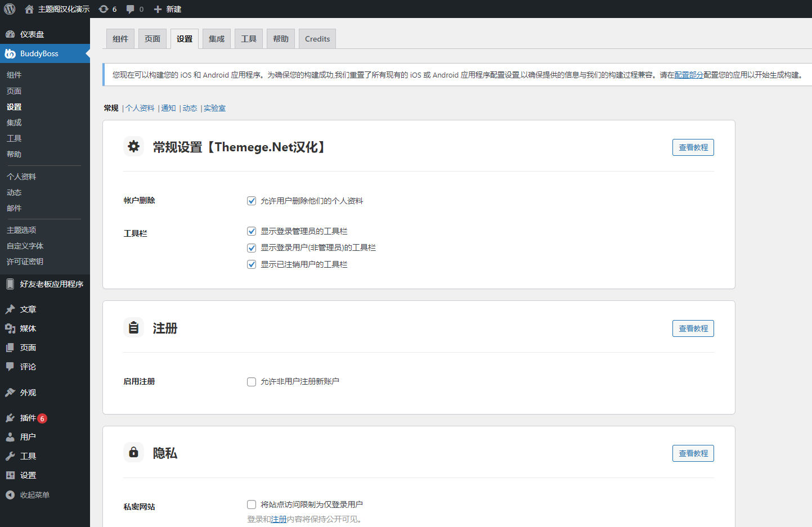Click the 收起菜单 collapse arrow icon

10,495
